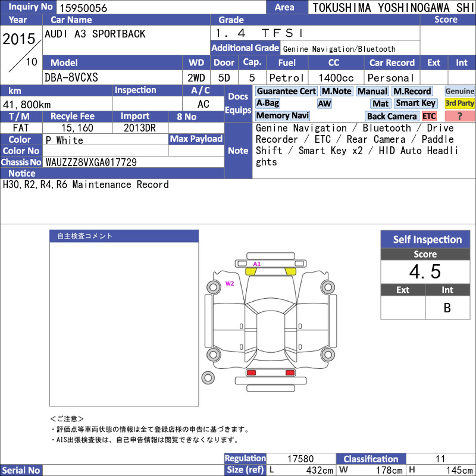Click the height value 145cm
Viewport: 476px width, 476px height.
459,470
